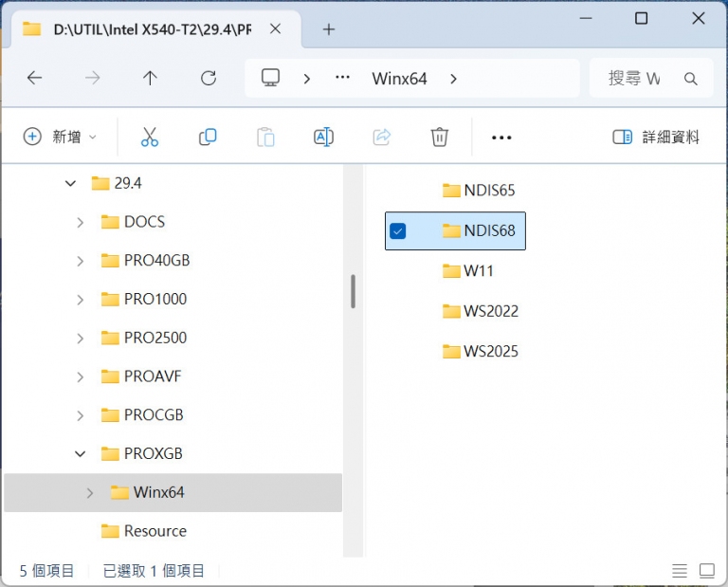Select the PRO40GB folder in the tree
The height and width of the screenshot is (587, 728).
[x=145, y=261]
